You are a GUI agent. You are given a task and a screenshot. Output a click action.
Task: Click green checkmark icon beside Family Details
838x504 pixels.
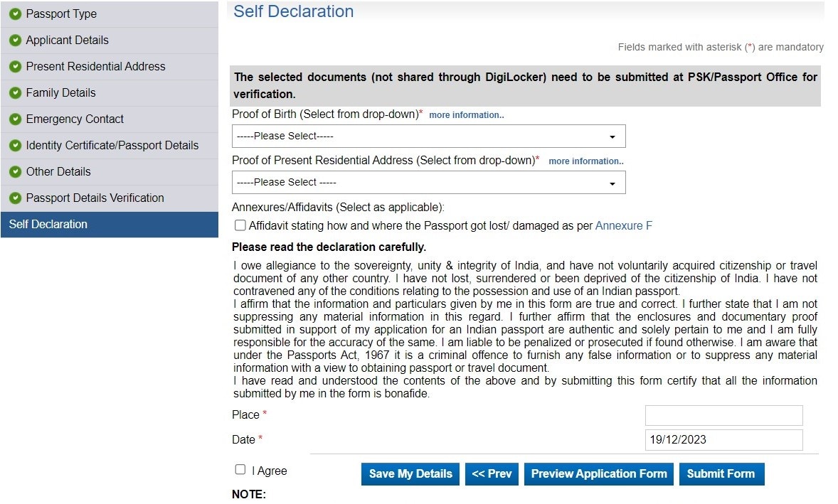click(15, 93)
